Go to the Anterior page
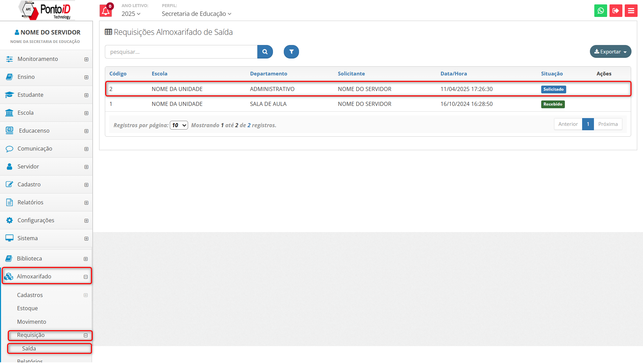 click(568, 124)
